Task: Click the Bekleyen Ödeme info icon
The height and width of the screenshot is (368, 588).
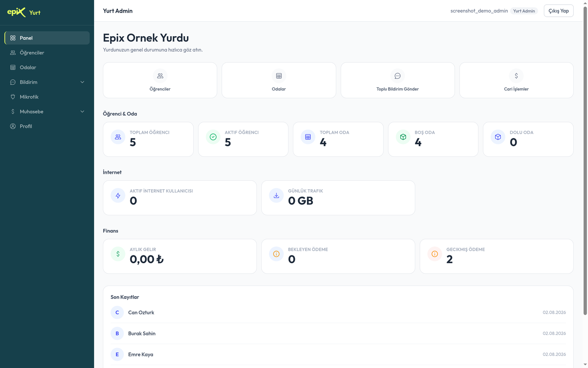Action: pos(276,254)
